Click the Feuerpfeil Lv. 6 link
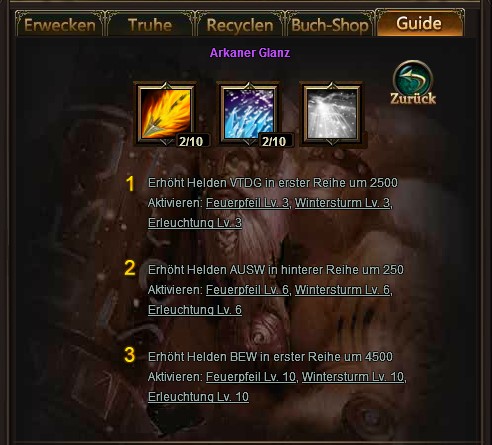 pyautogui.click(x=247, y=290)
